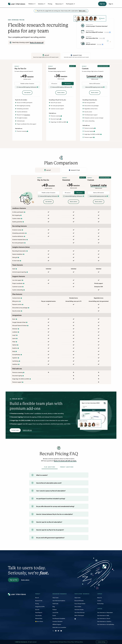
Task: Click info icon beside Discounted survey packages row
Action: coord(29,308)
